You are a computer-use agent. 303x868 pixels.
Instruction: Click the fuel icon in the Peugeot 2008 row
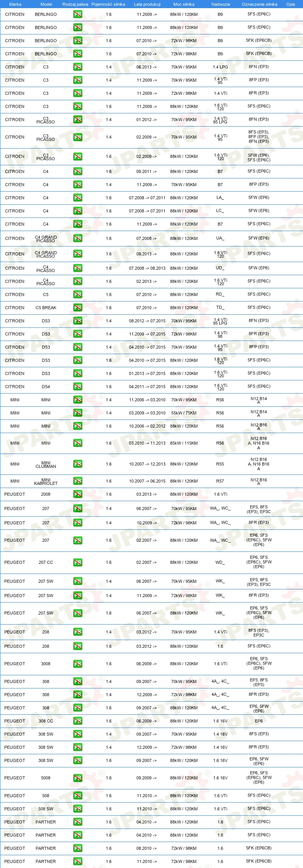coord(77,494)
